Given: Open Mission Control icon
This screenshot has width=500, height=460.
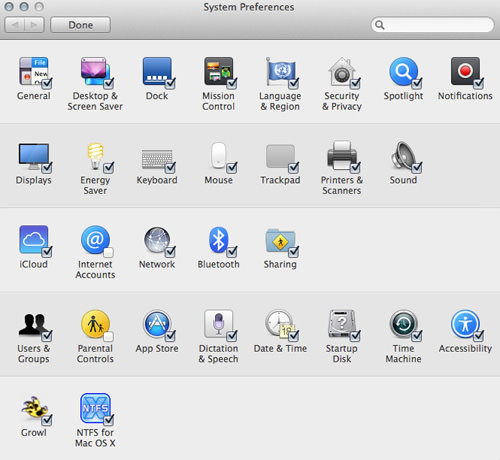Looking at the screenshot, I should (218, 71).
